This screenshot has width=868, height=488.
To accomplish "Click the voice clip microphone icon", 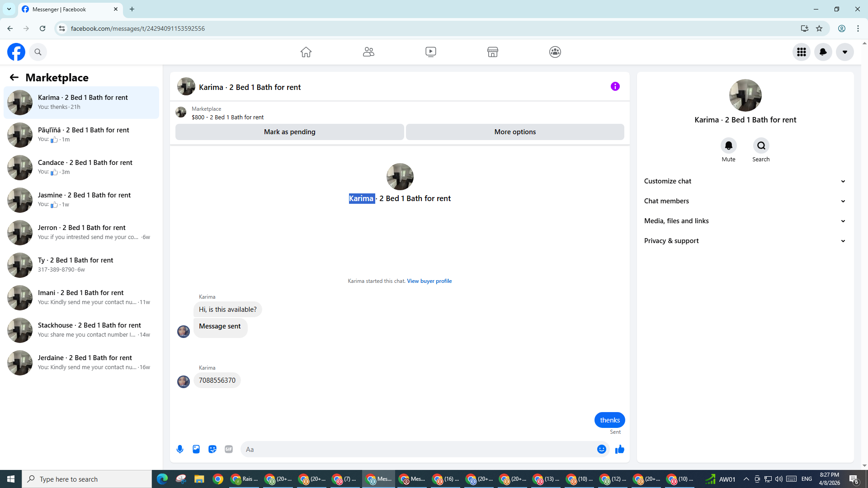I will point(180,449).
